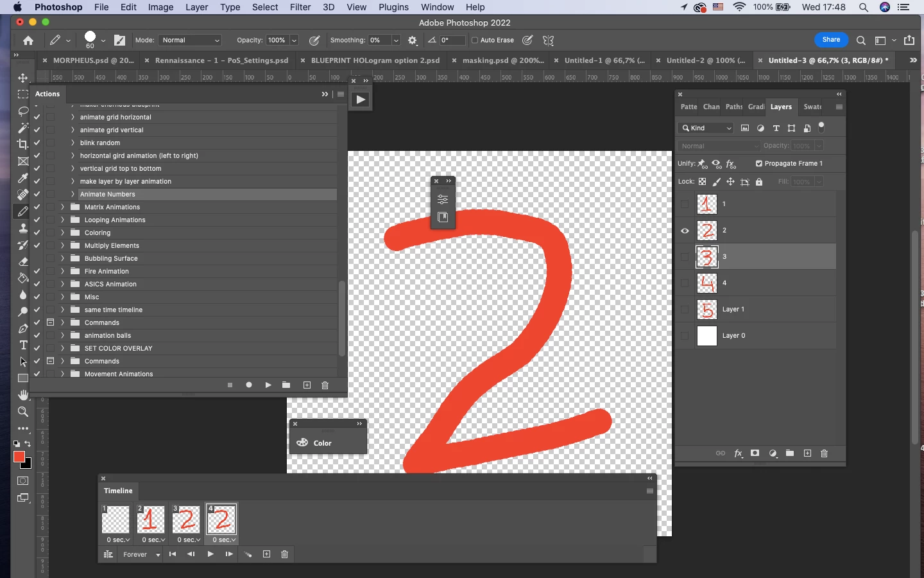Screen dimensions: 924x578
Task: Select the Horizontal Type tool
Action: [x=23, y=345]
